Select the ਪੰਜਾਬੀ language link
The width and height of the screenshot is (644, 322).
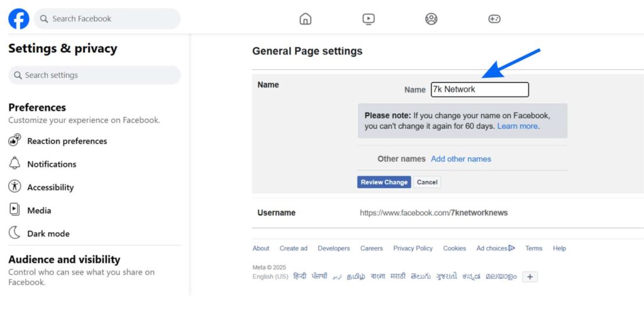point(319,277)
